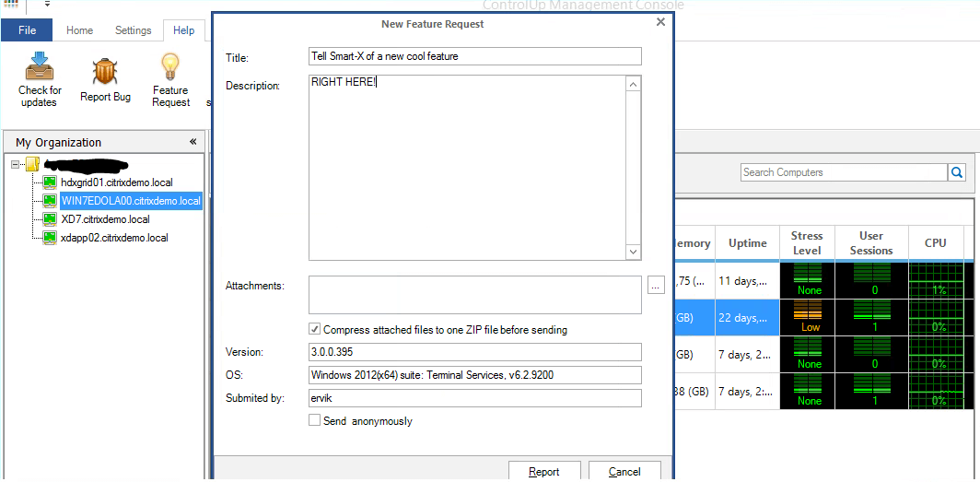Click the computer icon next to xdapp02.citrixdemo.local
The image size is (980, 482).
[x=50, y=238]
